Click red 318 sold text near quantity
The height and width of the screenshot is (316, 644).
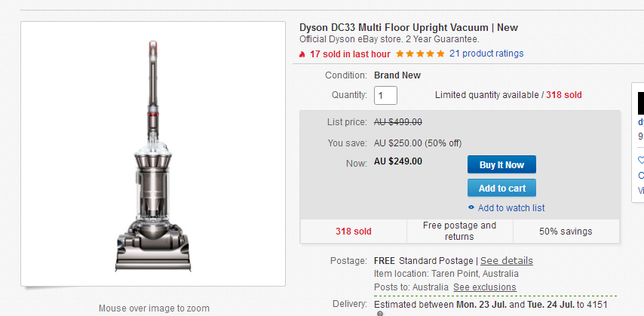563,95
